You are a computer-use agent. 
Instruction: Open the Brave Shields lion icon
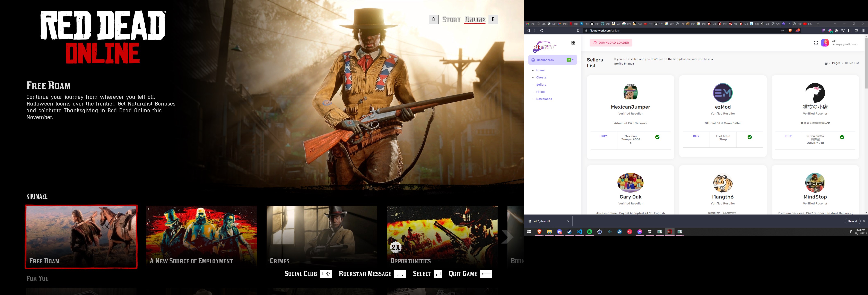[790, 31]
